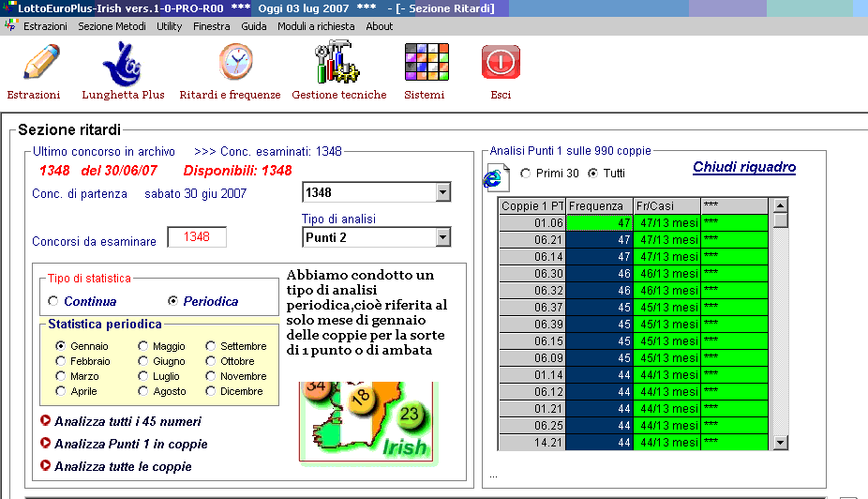The image size is (868, 499).
Task: Select the table row for couple 01.14
Action: click(634, 375)
